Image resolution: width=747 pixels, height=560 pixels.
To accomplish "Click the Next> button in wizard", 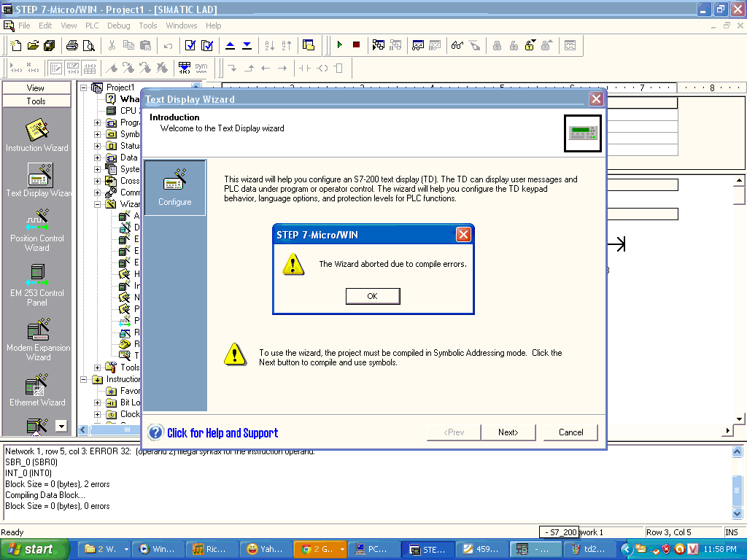I will coord(508,432).
